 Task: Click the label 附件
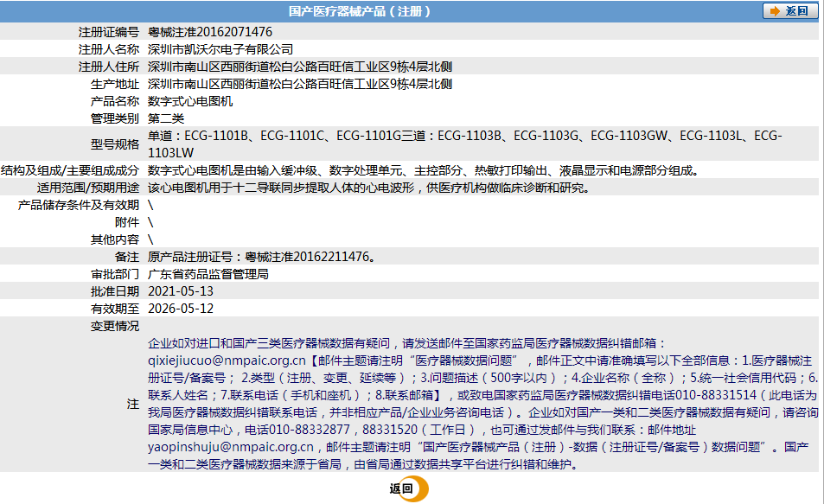click(127, 222)
